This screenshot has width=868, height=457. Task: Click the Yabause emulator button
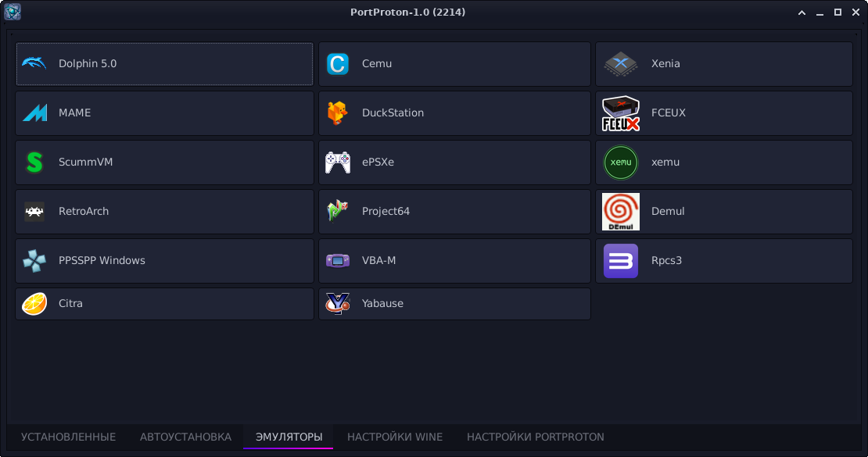point(454,304)
